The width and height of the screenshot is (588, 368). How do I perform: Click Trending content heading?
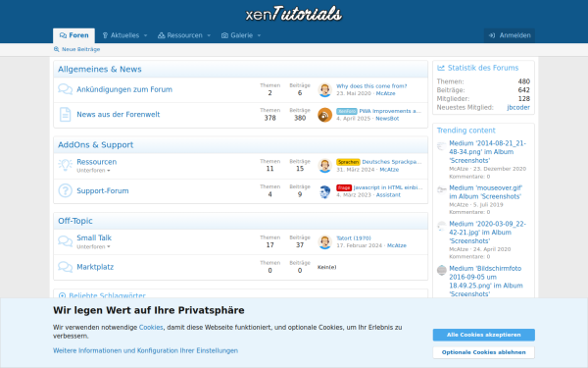pos(466,131)
